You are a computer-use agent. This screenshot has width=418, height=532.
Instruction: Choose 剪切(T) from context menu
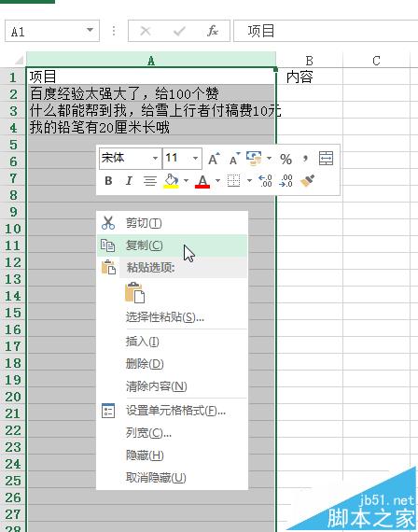(173, 223)
